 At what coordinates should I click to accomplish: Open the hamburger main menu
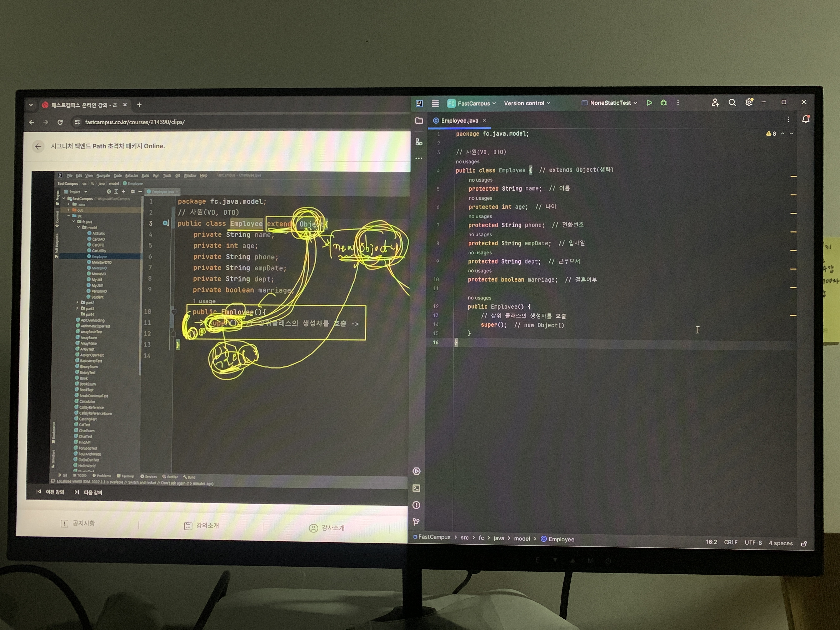click(x=435, y=103)
